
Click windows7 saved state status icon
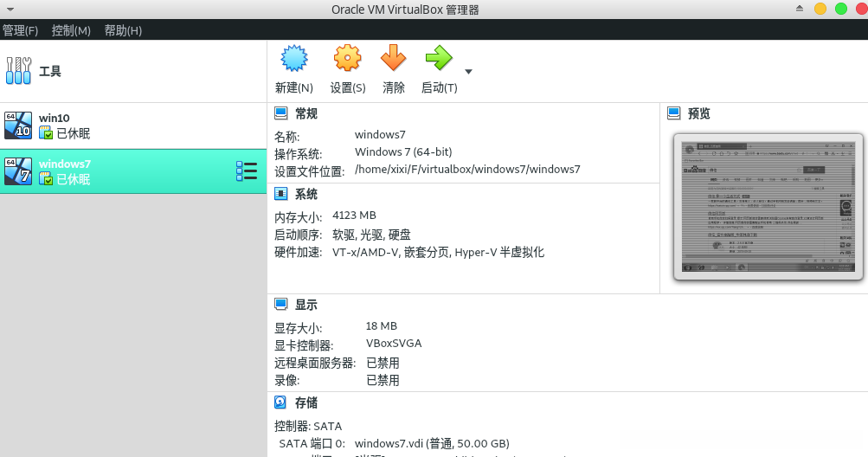click(46, 179)
